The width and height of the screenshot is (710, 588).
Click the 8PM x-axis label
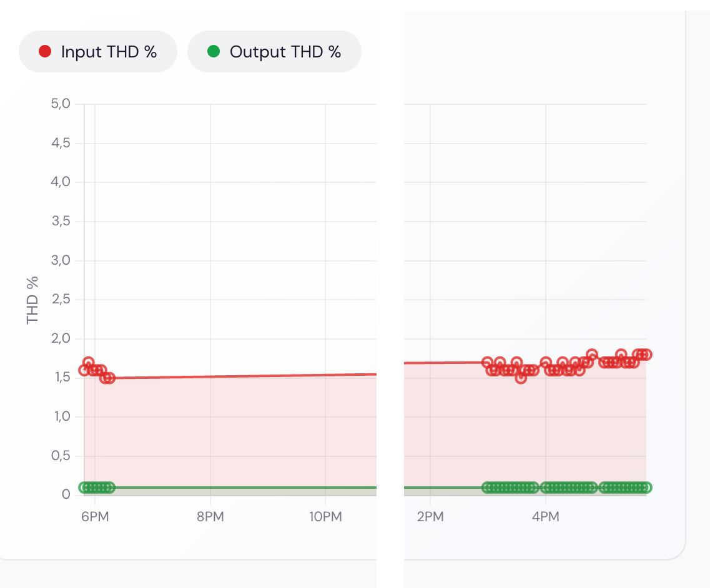[x=210, y=517]
